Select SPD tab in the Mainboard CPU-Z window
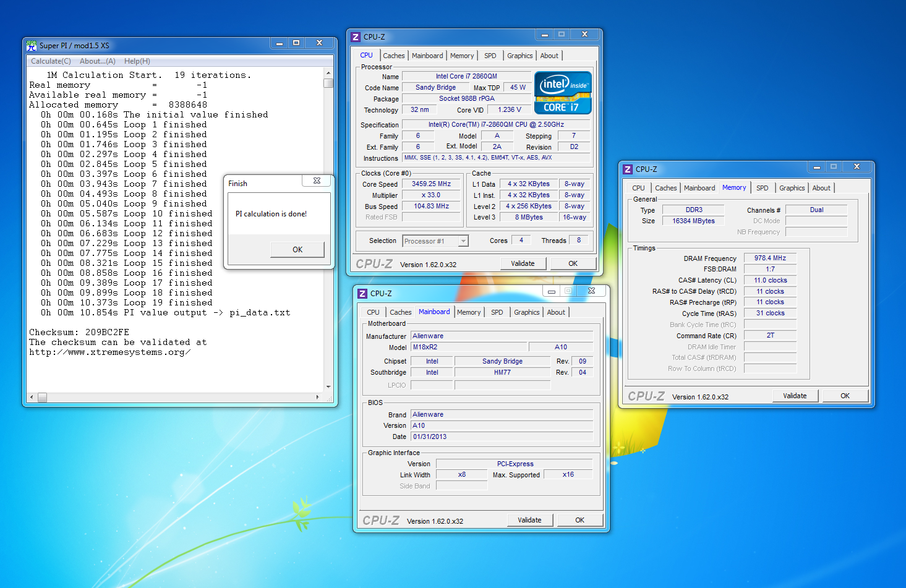 pyautogui.click(x=497, y=312)
